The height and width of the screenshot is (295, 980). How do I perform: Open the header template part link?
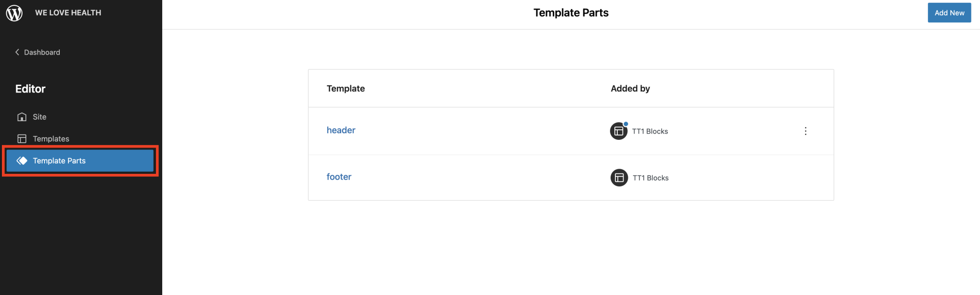(341, 130)
